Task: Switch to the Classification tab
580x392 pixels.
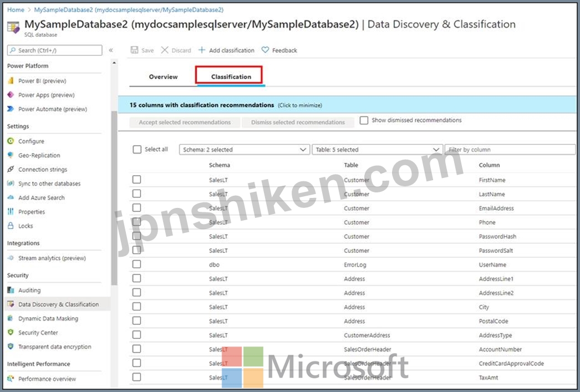Action: [x=231, y=77]
